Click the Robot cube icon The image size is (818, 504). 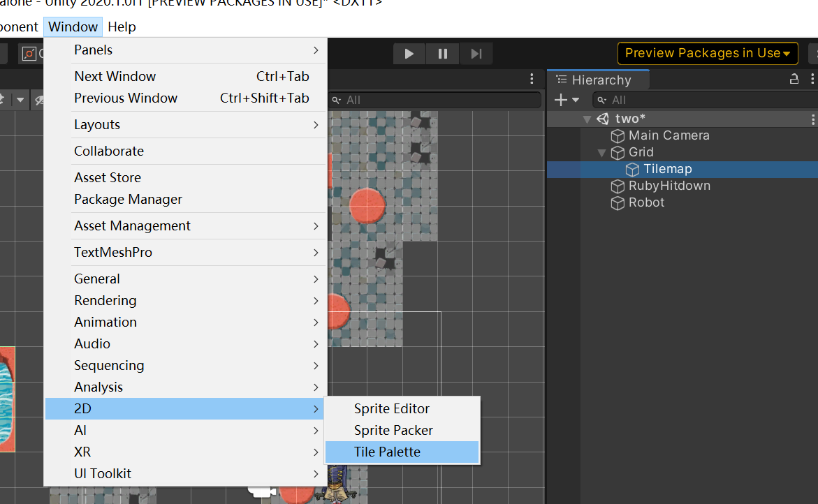[x=618, y=202]
